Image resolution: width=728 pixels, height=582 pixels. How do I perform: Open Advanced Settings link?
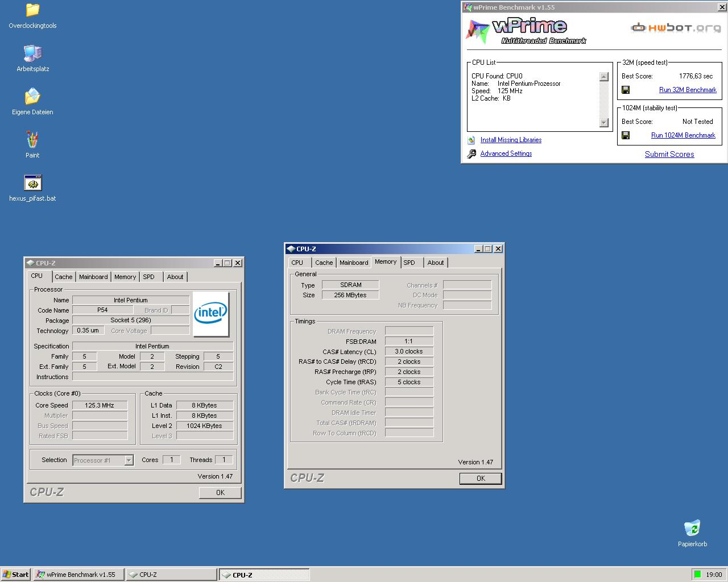506,153
